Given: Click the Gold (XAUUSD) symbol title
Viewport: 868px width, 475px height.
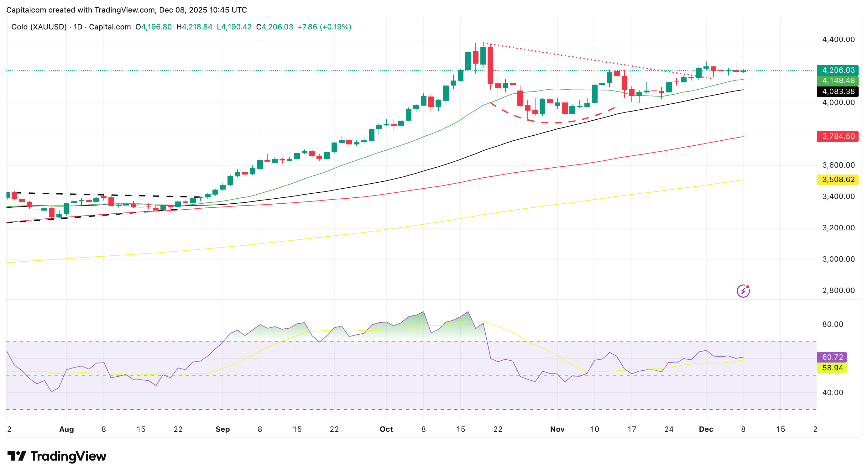Looking at the screenshot, I should click(x=39, y=27).
